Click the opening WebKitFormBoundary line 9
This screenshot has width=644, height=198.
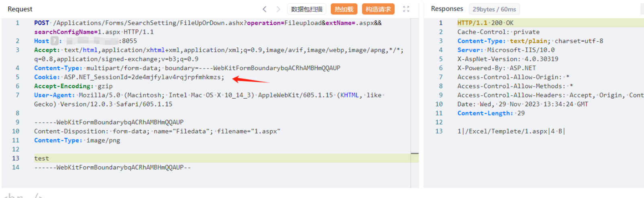[x=109, y=122]
